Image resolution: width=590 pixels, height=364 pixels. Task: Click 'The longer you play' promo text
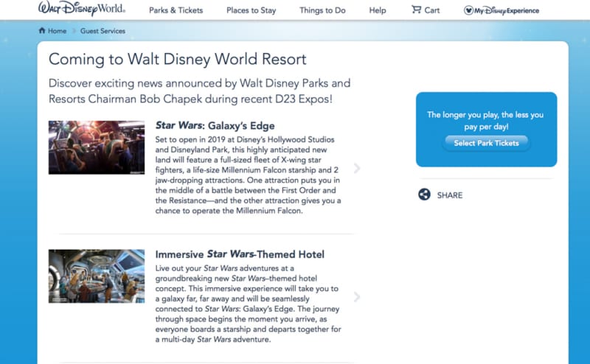[x=485, y=121]
